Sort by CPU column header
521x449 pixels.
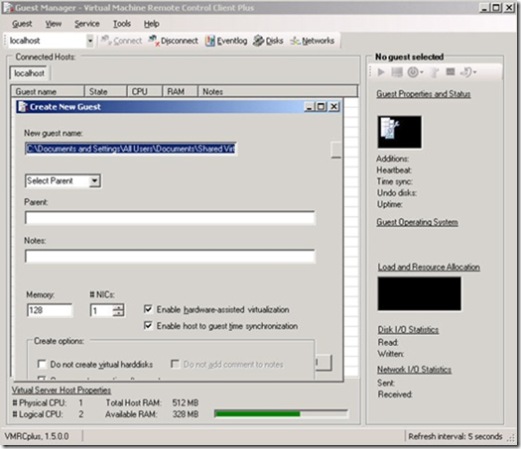(145, 91)
